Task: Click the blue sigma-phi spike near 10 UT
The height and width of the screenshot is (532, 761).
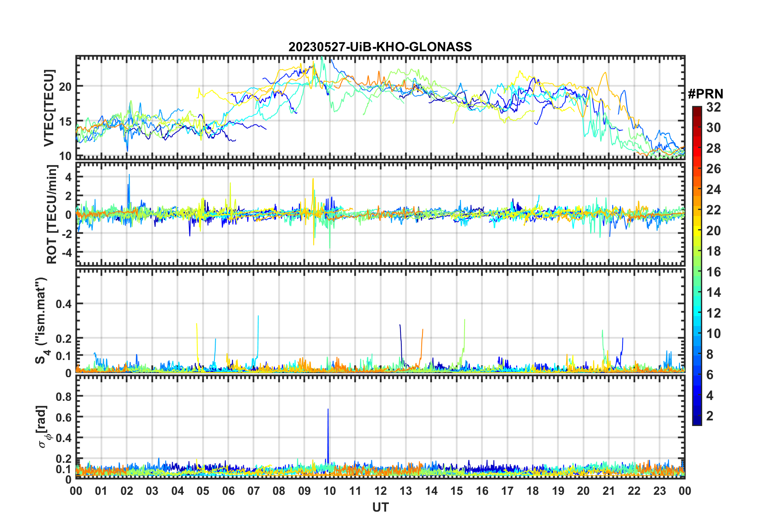Action: point(328,436)
